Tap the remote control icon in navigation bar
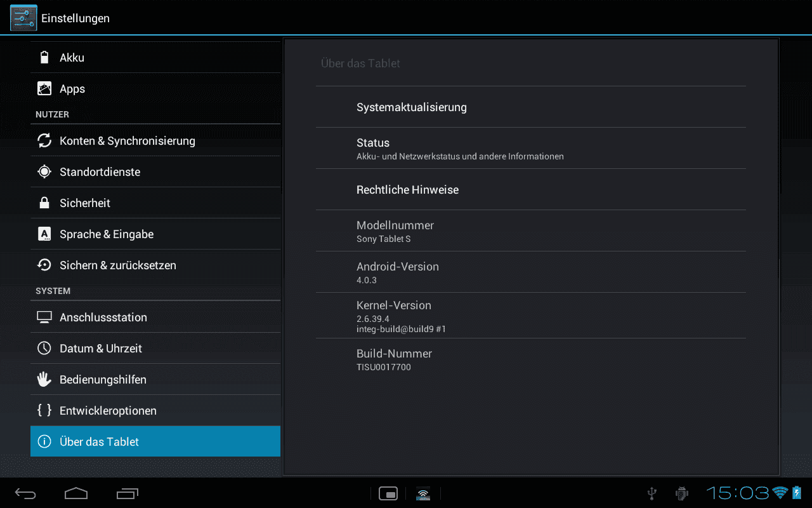This screenshot has height=508, width=812. (x=423, y=493)
